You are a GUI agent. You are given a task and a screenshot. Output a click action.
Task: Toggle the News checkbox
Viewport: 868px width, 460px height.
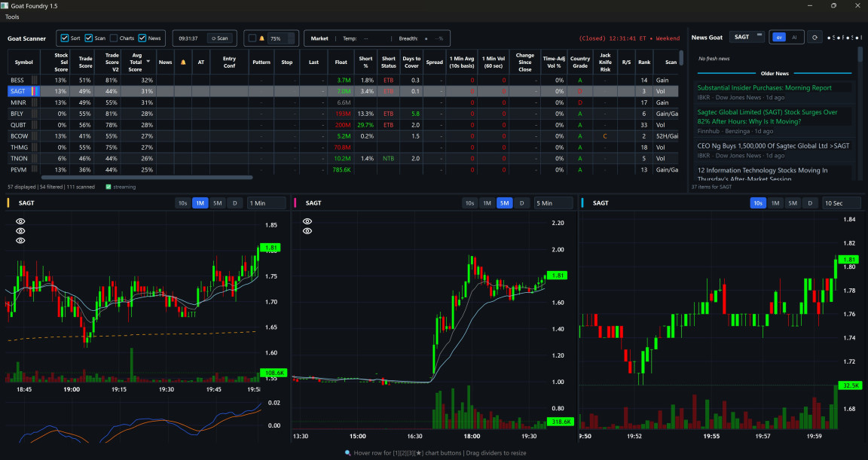(142, 38)
